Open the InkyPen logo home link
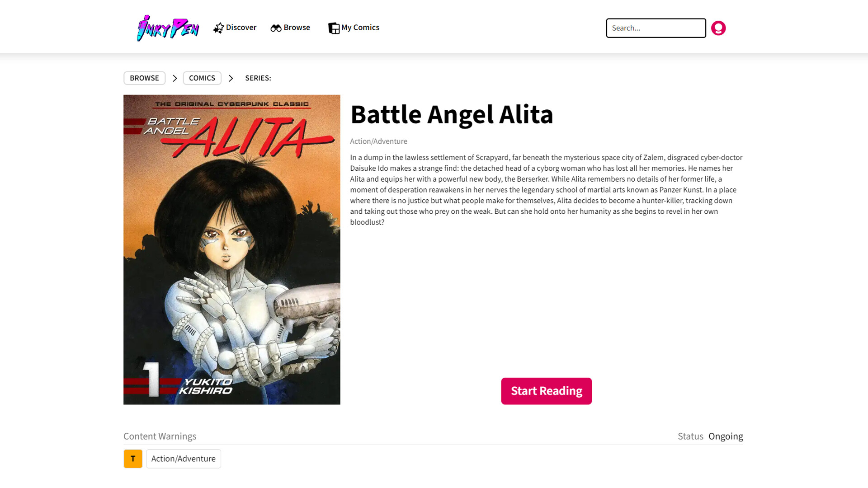868x488 pixels. (168, 28)
